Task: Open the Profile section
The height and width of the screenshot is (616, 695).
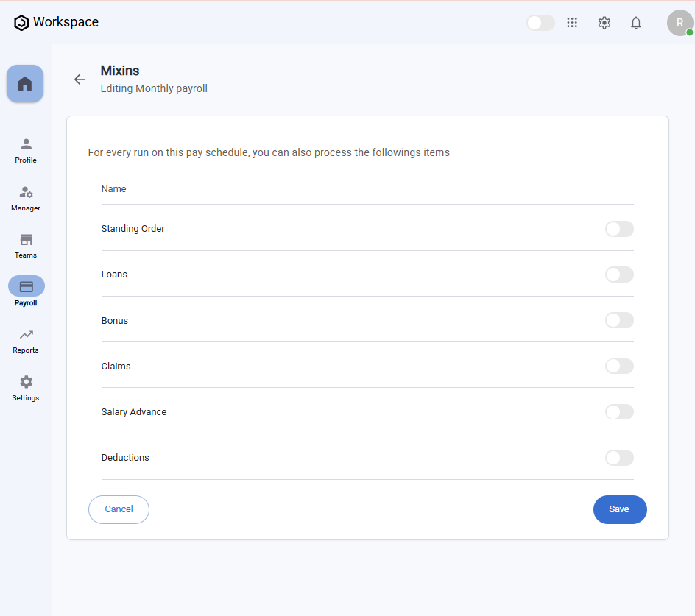Action: (x=26, y=150)
